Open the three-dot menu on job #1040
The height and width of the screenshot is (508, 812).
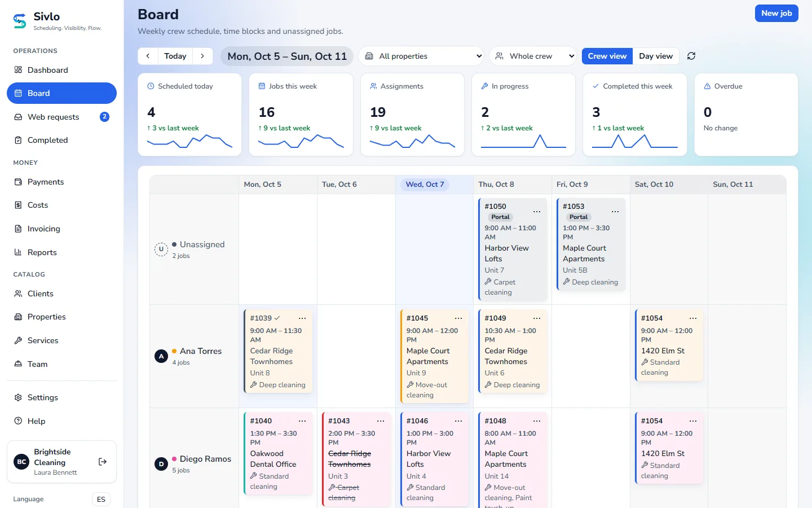(x=302, y=421)
